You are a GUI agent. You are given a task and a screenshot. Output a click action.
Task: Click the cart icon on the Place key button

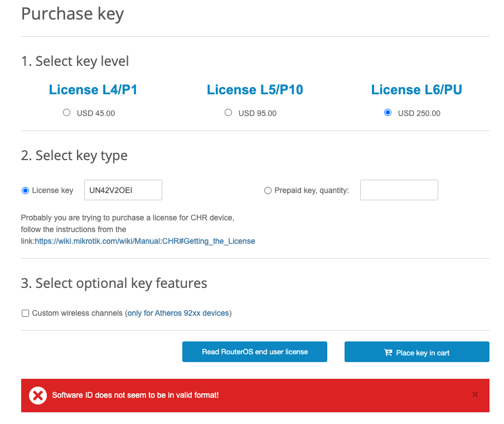pos(388,353)
